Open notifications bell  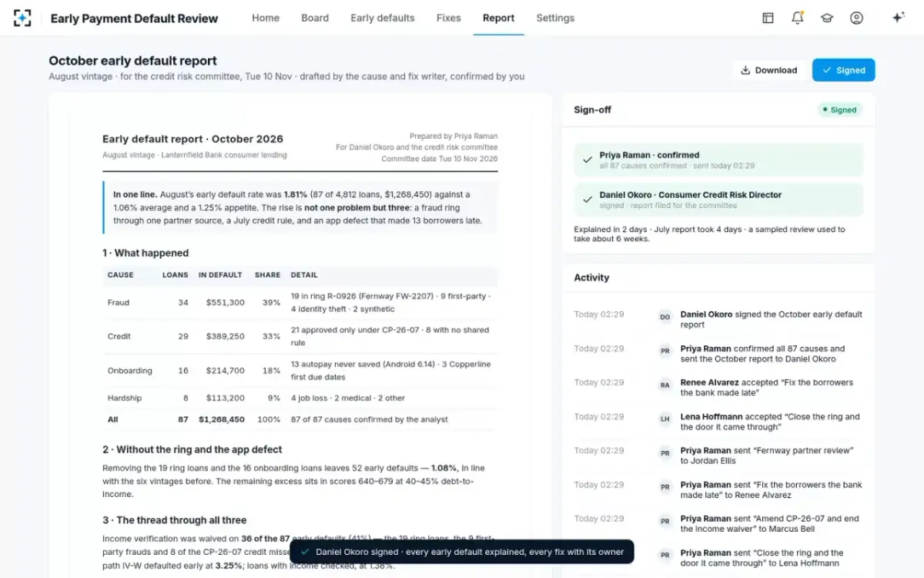pyautogui.click(x=798, y=18)
